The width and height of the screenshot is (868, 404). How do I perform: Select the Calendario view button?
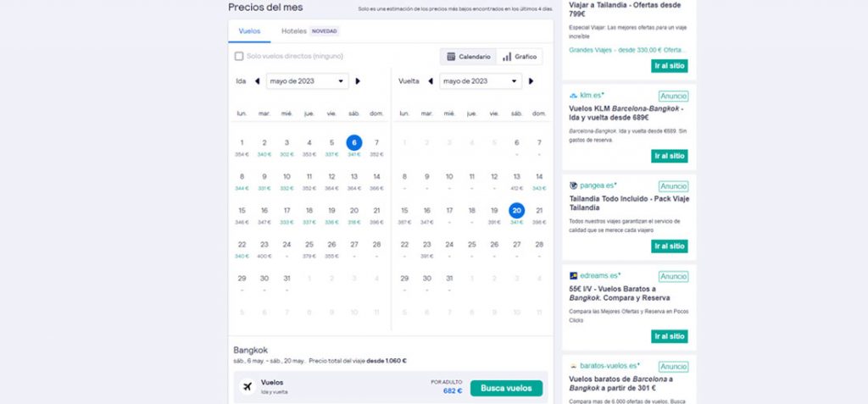(468, 57)
